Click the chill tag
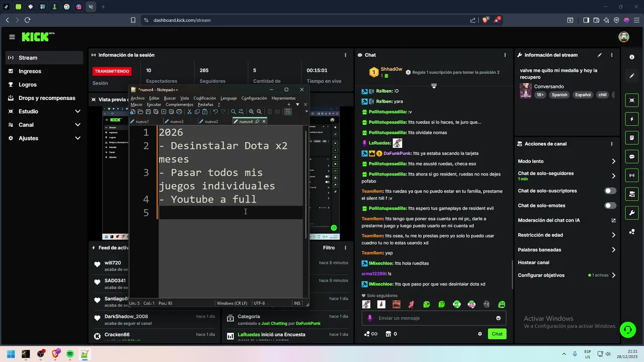Viewport: 644px width, 362px height. point(602,95)
